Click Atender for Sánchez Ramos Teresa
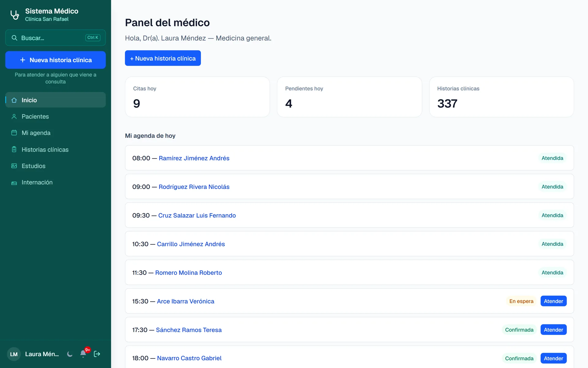588x368 pixels. (x=553, y=330)
